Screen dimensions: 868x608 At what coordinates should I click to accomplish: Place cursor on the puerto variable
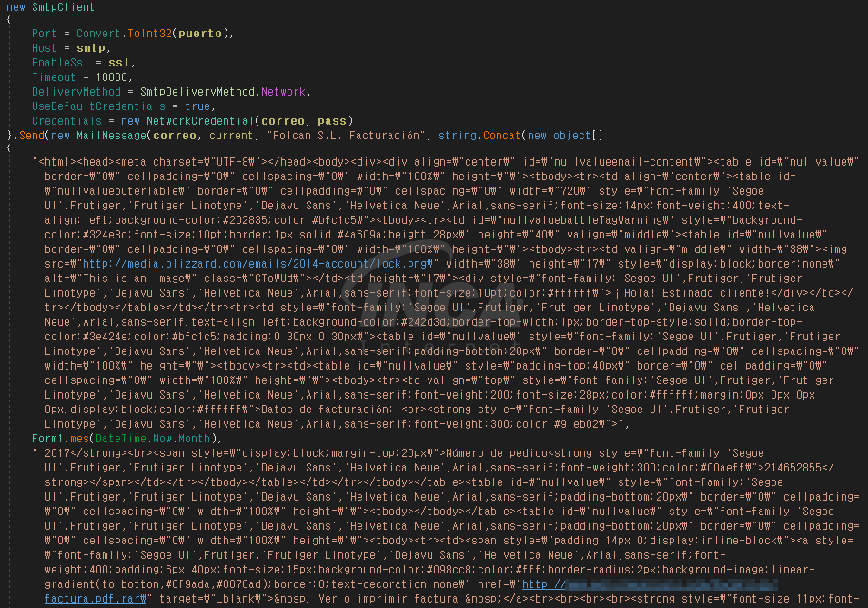click(200, 34)
